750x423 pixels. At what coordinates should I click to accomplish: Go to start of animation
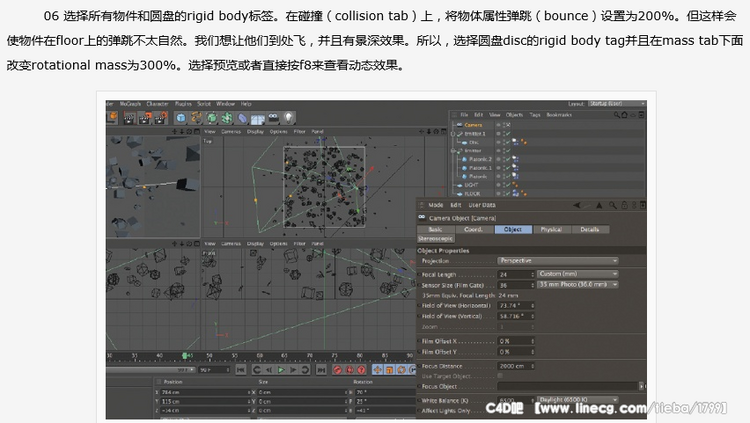click(x=241, y=370)
